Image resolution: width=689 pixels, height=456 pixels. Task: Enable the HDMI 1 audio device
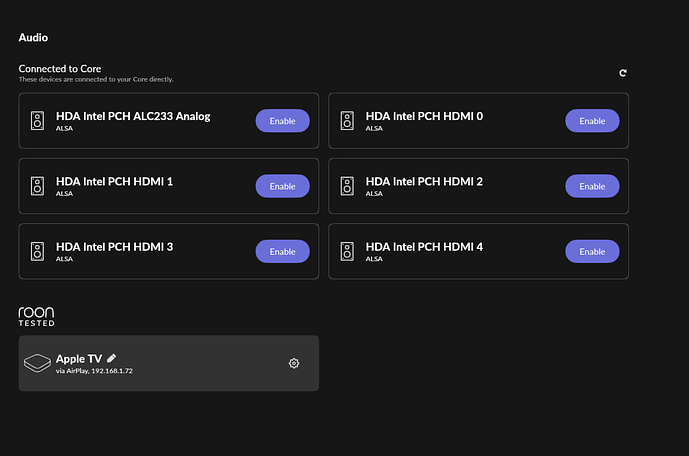point(283,186)
